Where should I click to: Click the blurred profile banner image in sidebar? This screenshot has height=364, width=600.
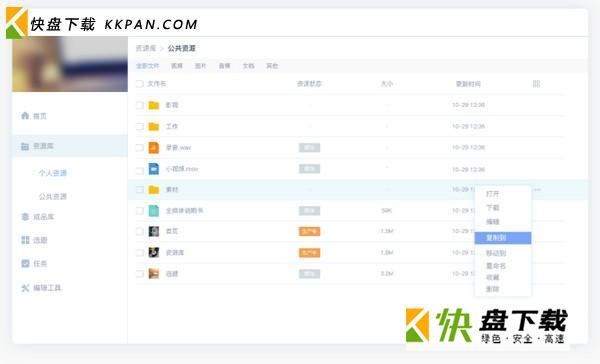pos(70,64)
